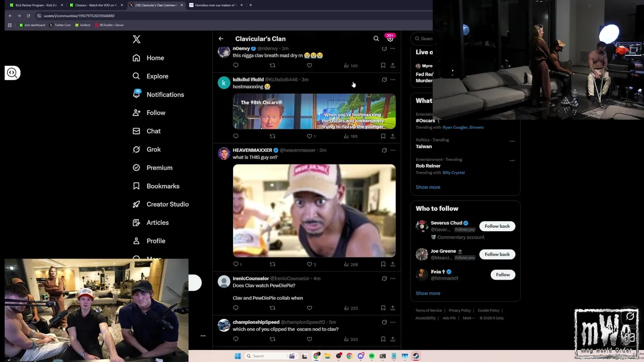
Task: Open more options on n0envy's post
Action: 393,49
